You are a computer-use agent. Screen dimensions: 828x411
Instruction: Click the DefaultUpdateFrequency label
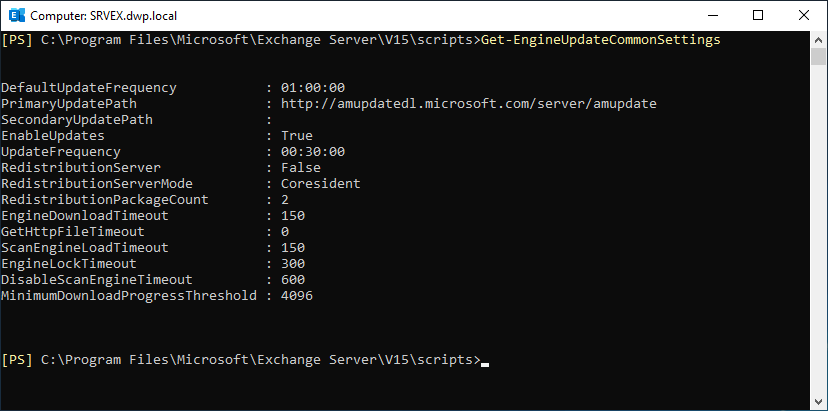tap(89, 88)
